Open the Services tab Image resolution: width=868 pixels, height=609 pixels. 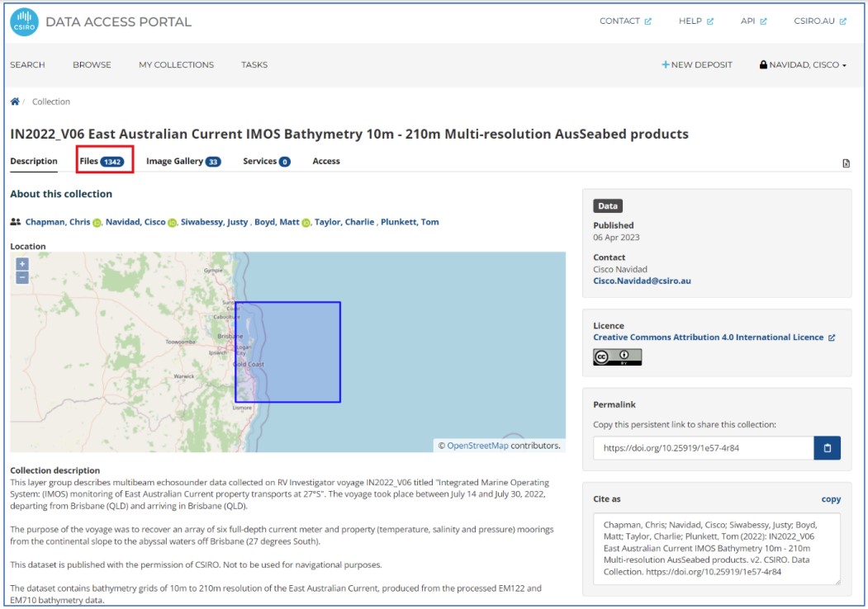pyautogui.click(x=266, y=161)
